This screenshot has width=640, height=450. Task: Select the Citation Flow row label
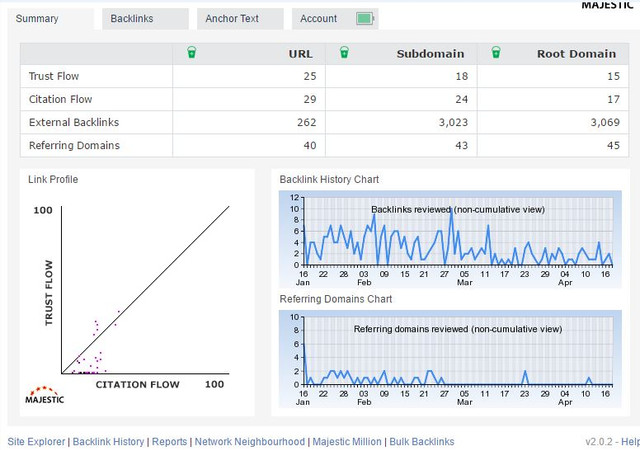[x=60, y=99]
